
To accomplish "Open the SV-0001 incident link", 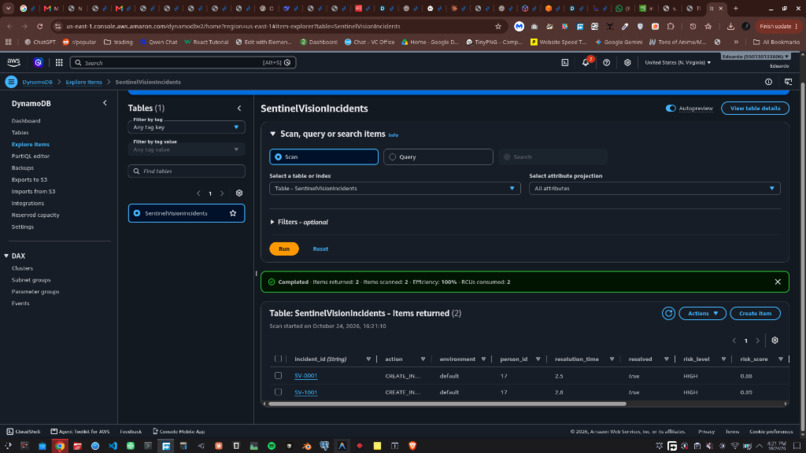I will (306, 376).
